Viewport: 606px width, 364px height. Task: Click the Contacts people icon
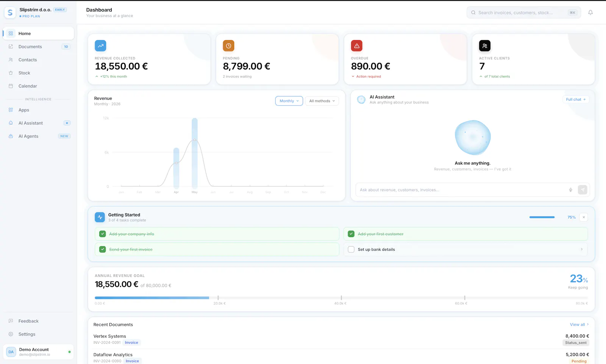(x=11, y=60)
